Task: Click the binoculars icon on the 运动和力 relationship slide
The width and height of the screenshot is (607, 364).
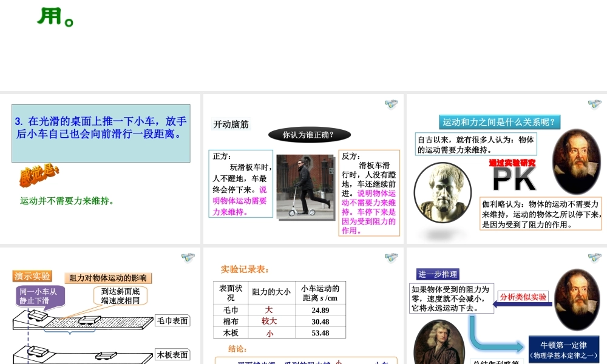Action: (x=595, y=104)
